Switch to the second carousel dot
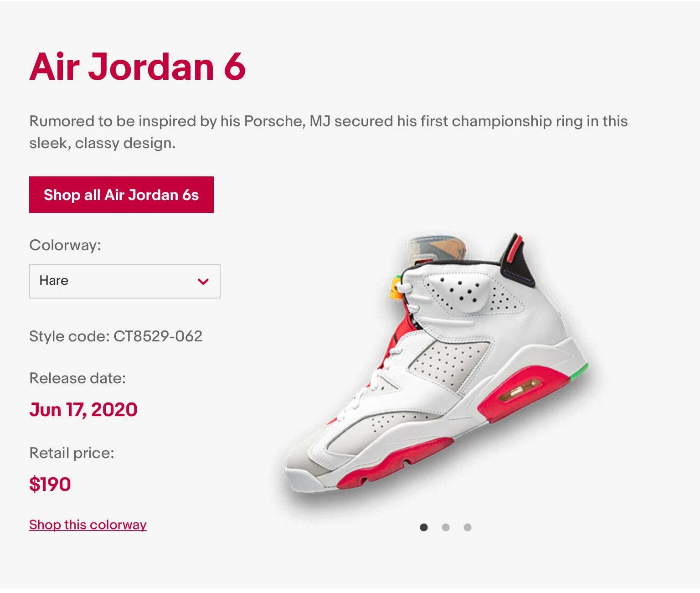Screen dimensions: 700x593 446,527
